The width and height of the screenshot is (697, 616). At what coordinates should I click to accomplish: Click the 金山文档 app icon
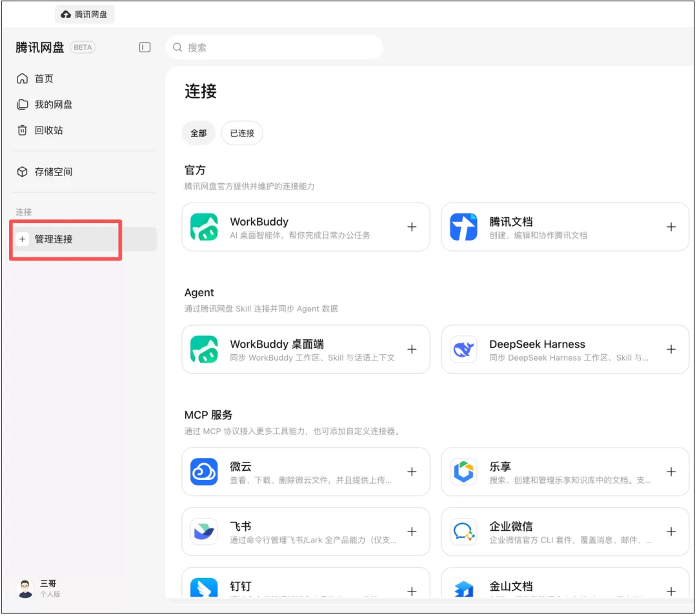pos(463,588)
